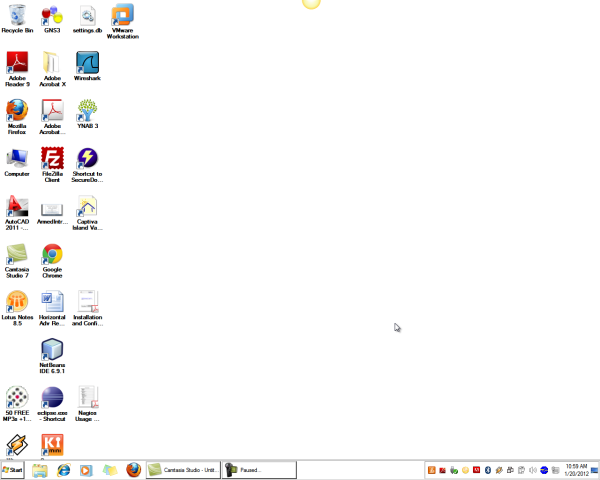Click the Camtasia Studio 7 desktop icon

click(17, 254)
